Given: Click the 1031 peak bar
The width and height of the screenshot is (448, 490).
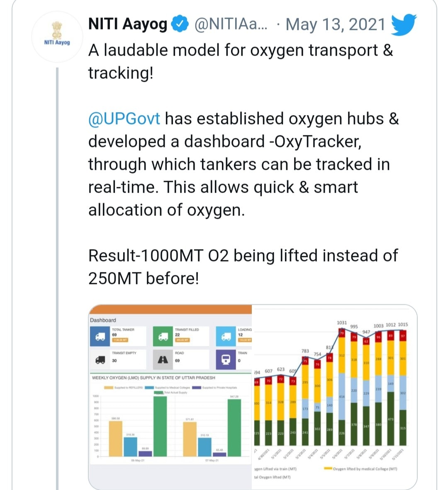Looking at the screenshot, I should coord(342,387).
